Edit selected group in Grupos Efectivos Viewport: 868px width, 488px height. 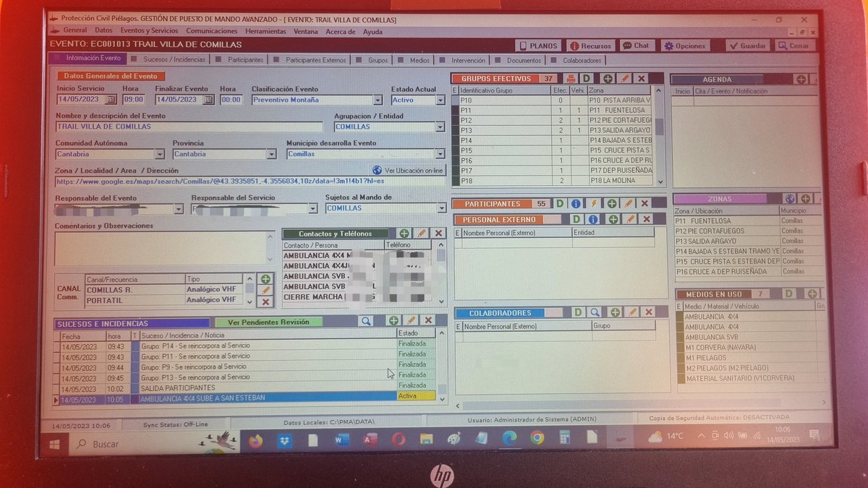click(624, 78)
